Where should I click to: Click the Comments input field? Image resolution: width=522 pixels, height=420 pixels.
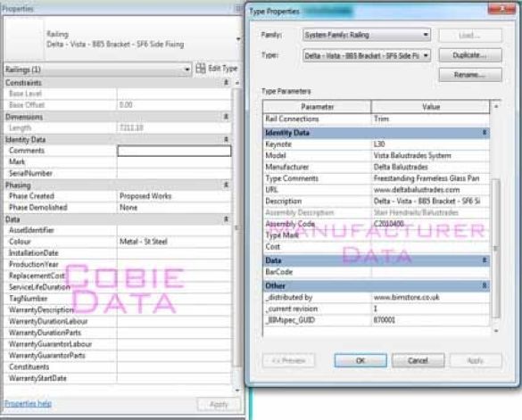174,151
